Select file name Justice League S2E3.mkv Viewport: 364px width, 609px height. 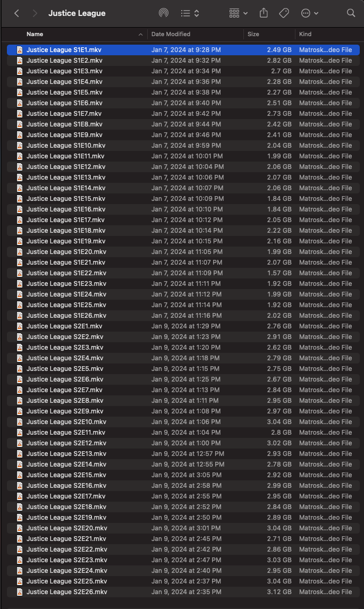pos(65,347)
